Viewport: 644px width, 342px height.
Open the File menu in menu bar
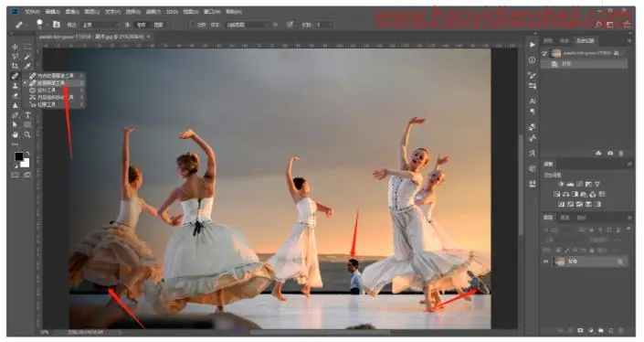point(33,12)
